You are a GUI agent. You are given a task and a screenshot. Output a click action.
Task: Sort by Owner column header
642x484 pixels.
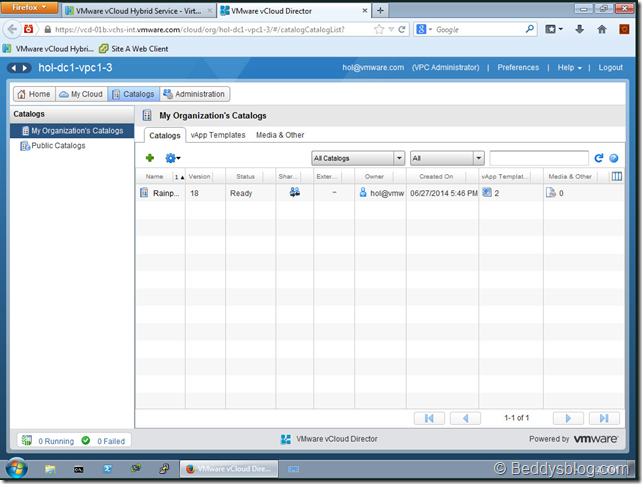374,176
